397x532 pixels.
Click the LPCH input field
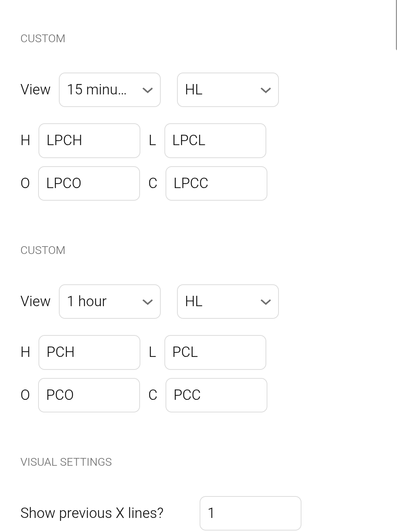(89, 141)
